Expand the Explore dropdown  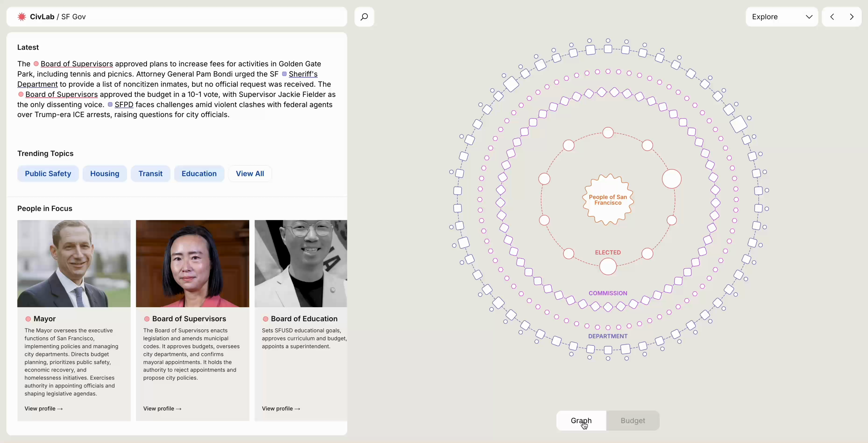click(x=782, y=17)
